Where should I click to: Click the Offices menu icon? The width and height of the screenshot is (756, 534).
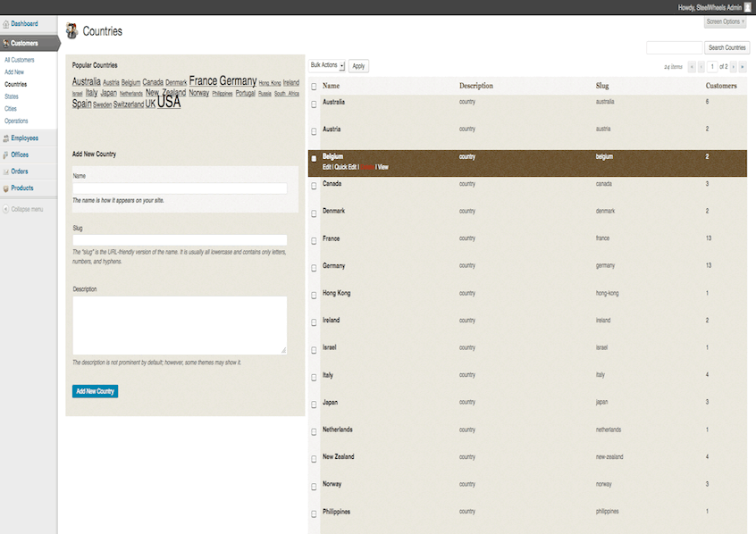(6, 155)
